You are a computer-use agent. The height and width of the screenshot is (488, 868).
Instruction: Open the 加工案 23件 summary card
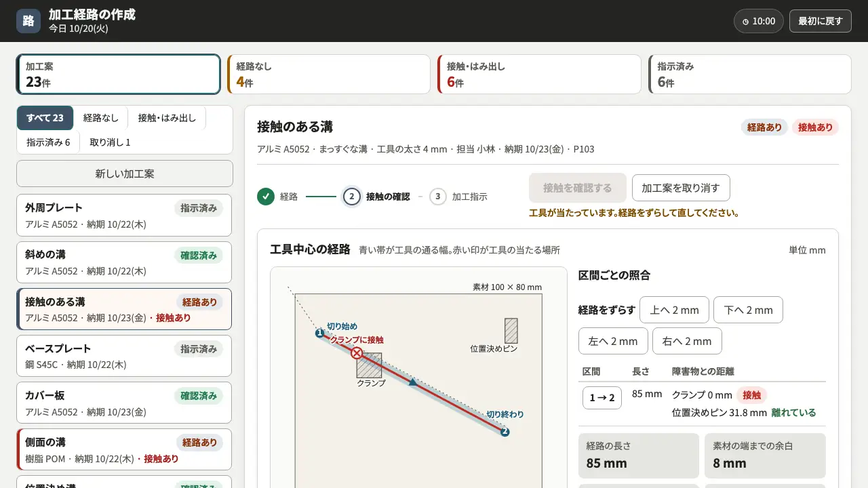click(119, 74)
